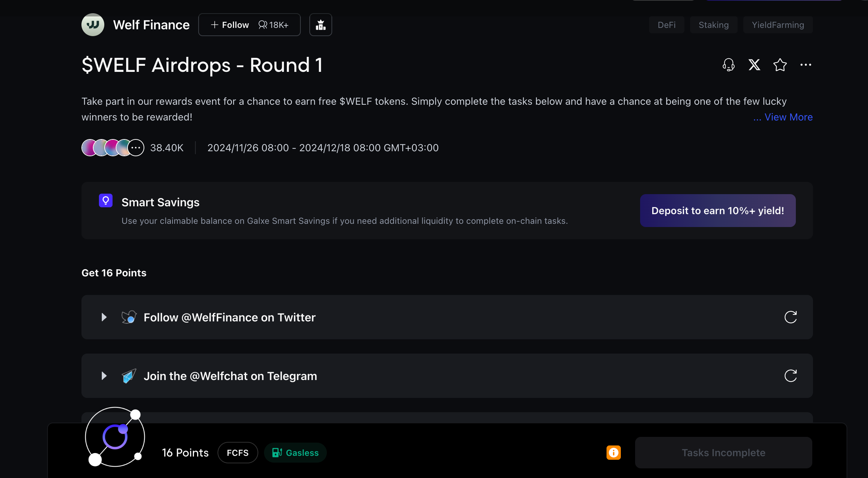Click the Smart Savings lightbulb icon

(x=106, y=201)
